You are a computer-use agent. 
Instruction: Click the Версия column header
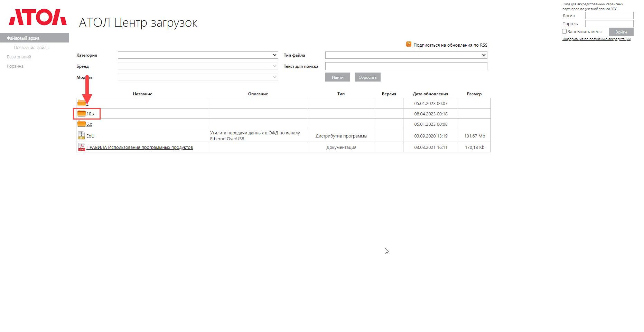(389, 94)
